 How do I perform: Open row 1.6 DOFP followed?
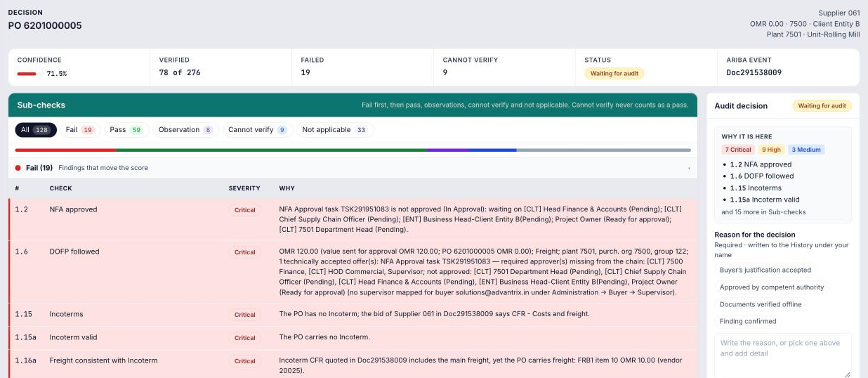pyautogui.click(x=353, y=272)
